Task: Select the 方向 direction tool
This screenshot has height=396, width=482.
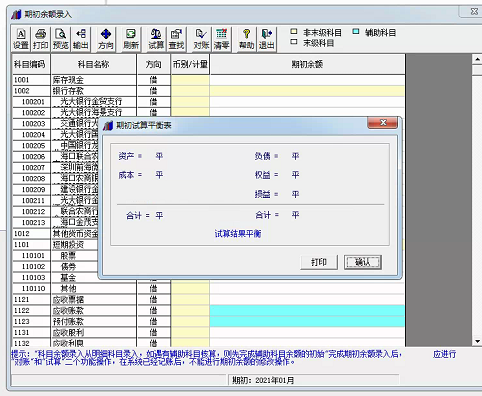Action: (x=106, y=39)
